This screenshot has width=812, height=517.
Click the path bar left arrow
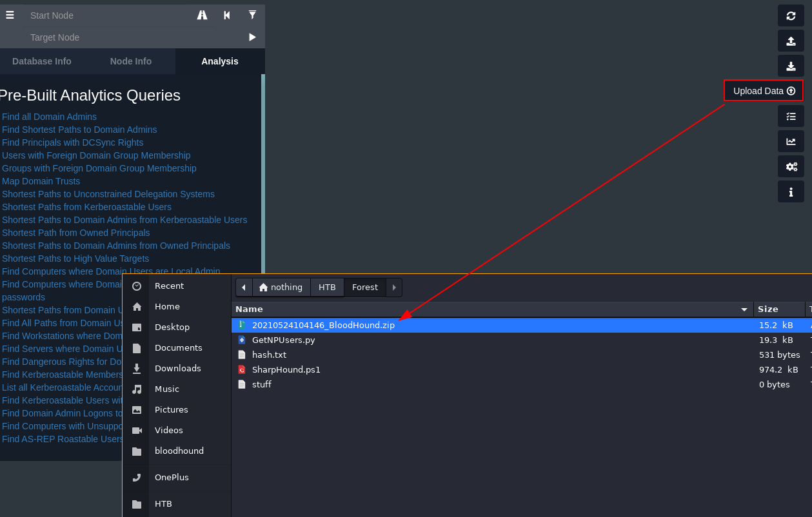click(244, 288)
